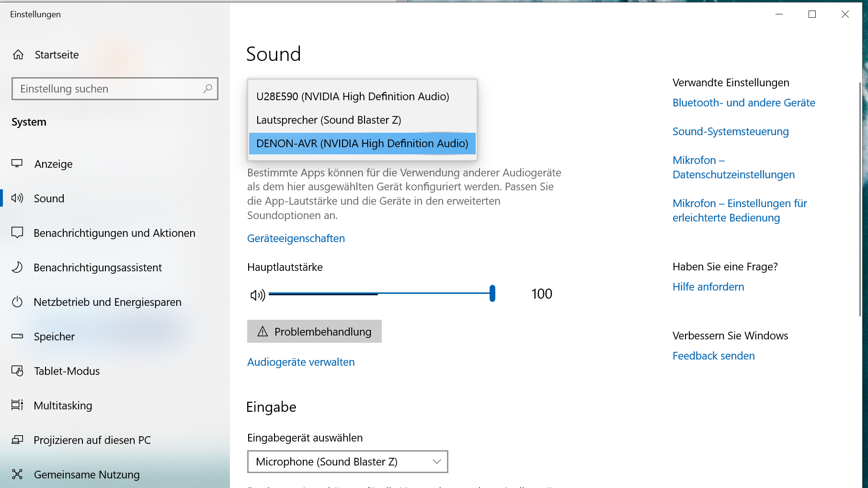Maximize the Einstellungen window
This screenshot has height=488, width=868.
point(812,14)
